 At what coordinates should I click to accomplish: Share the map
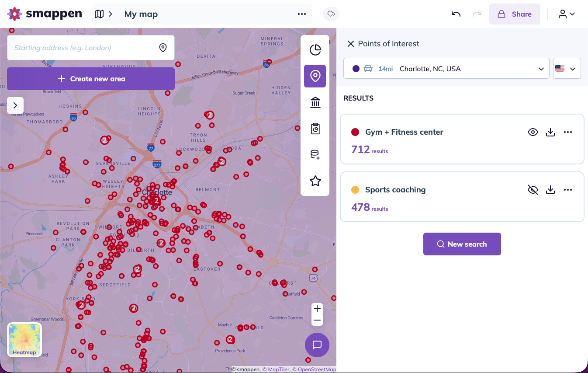click(x=515, y=14)
